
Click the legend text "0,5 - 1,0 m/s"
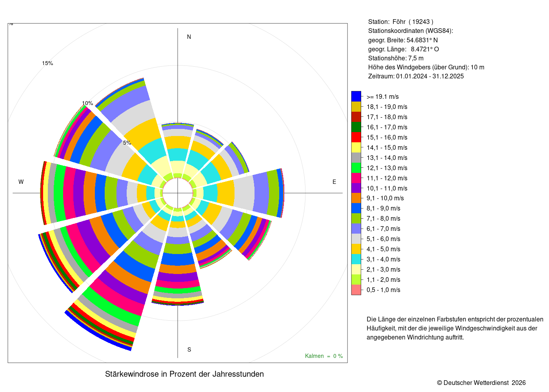(384, 290)
